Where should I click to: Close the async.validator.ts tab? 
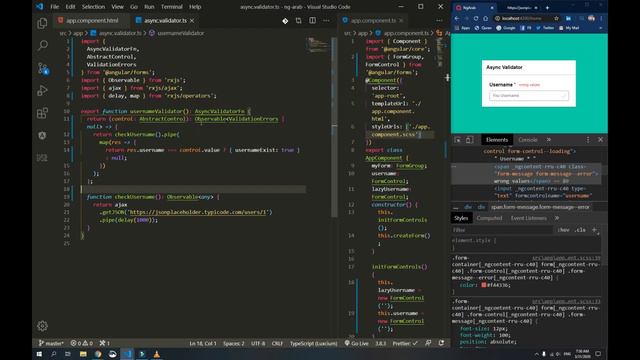point(192,20)
